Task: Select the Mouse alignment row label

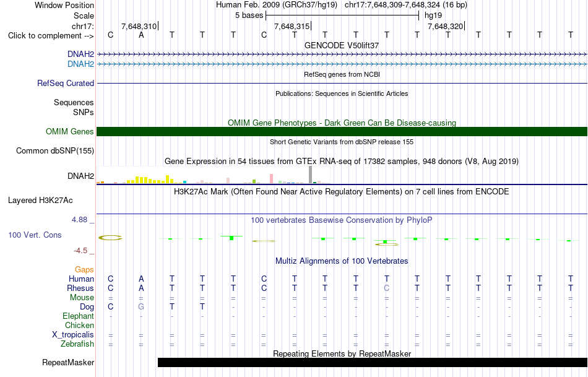Action: (x=82, y=298)
